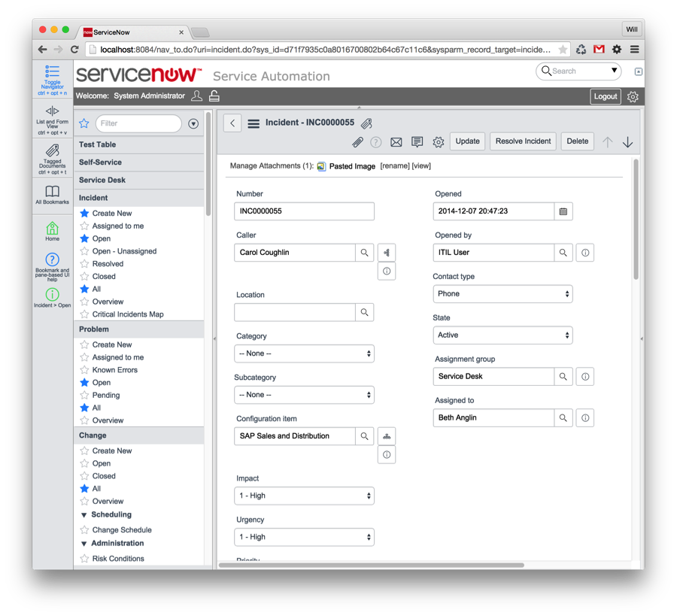The width and height of the screenshot is (677, 616).
Task: Attach a file using the paperclip icon
Action: tap(357, 142)
